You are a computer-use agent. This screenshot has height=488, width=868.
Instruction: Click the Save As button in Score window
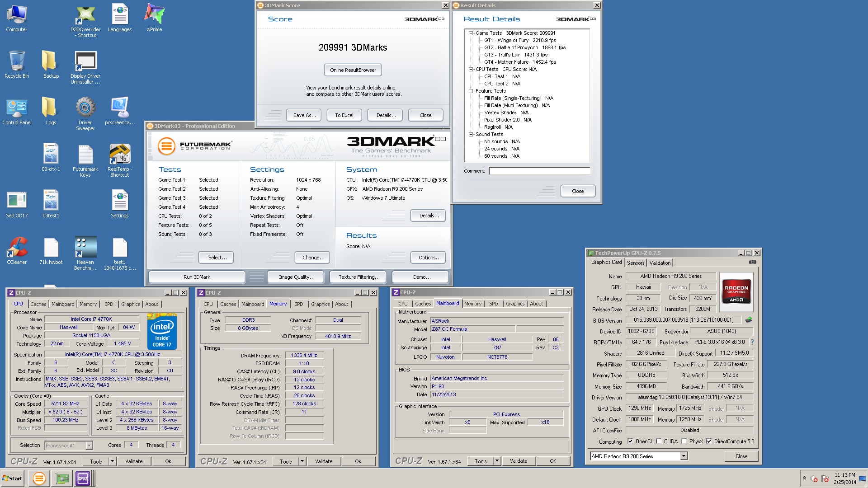pyautogui.click(x=304, y=115)
